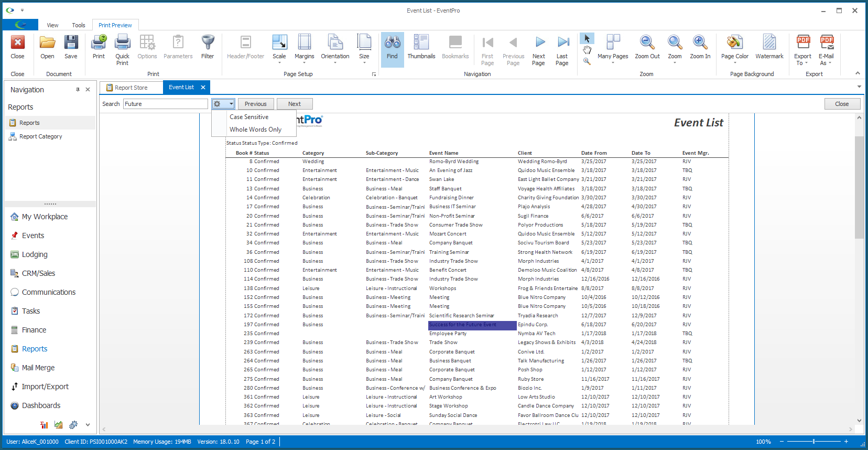Show page Thumbnails
868x450 pixels.
[x=421, y=47]
